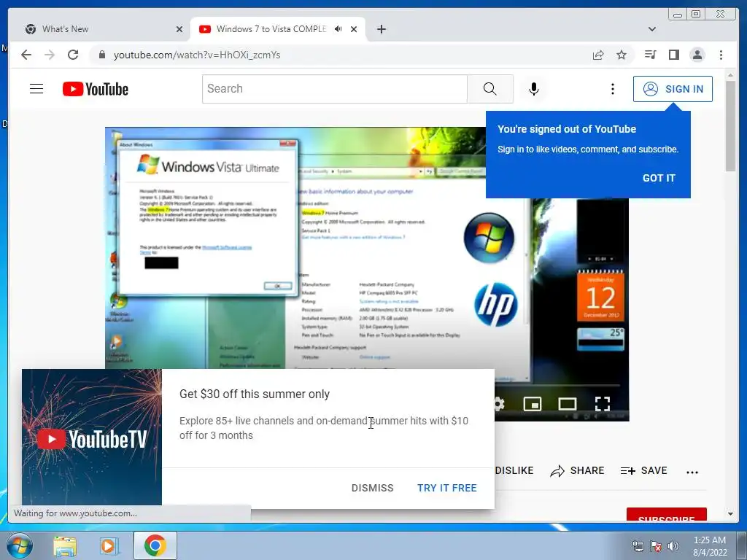Viewport: 747px width, 560px height.
Task: Save the video to a playlist
Action: (643, 470)
